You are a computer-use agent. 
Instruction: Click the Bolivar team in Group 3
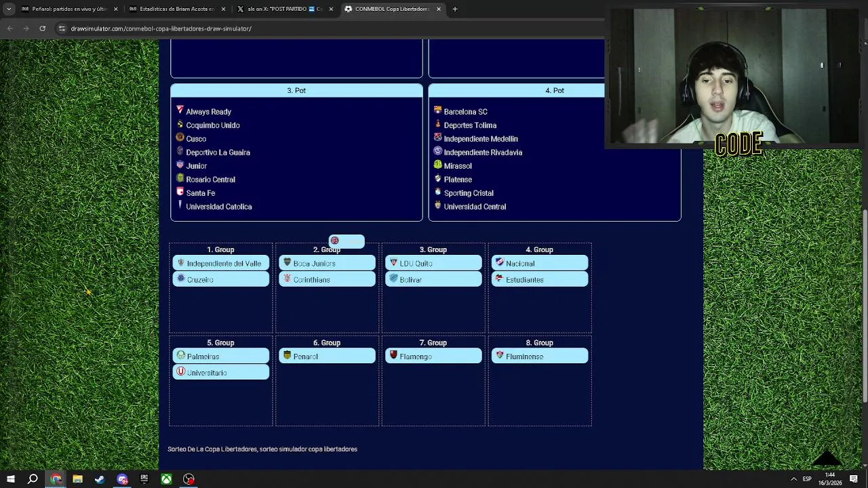pyautogui.click(x=433, y=279)
